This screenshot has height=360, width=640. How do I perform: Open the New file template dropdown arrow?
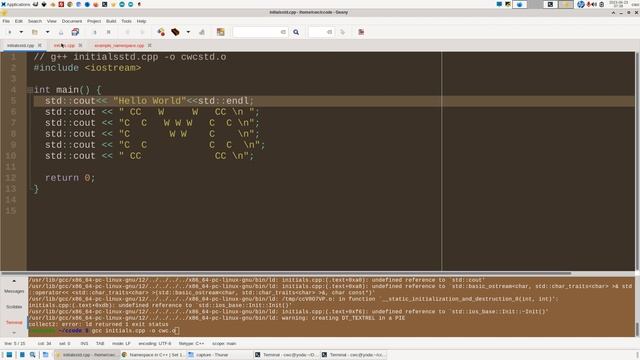point(21,32)
